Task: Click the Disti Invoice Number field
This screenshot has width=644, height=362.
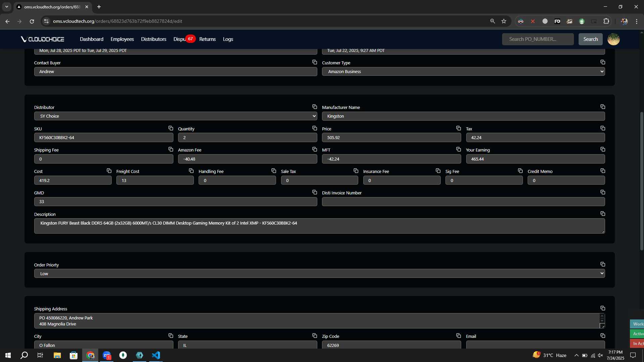Action: [463, 201]
